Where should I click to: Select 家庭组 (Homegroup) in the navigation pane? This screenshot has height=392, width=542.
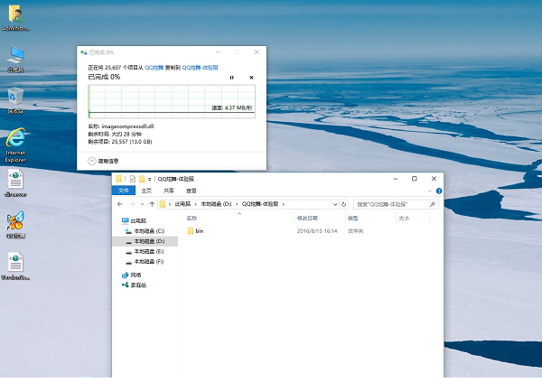point(134,285)
